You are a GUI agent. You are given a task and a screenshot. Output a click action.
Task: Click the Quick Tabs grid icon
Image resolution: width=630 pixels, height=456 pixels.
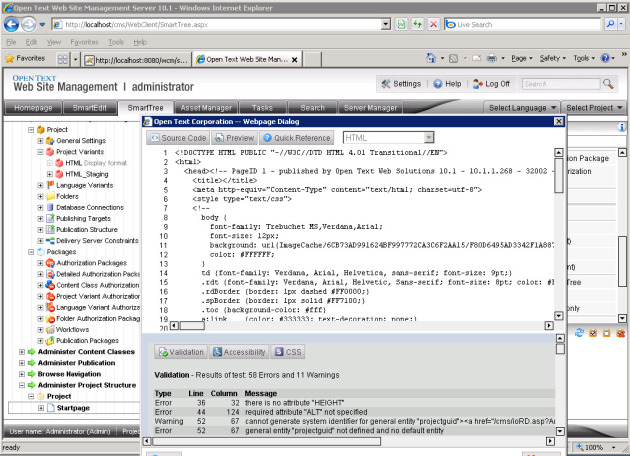63,60
